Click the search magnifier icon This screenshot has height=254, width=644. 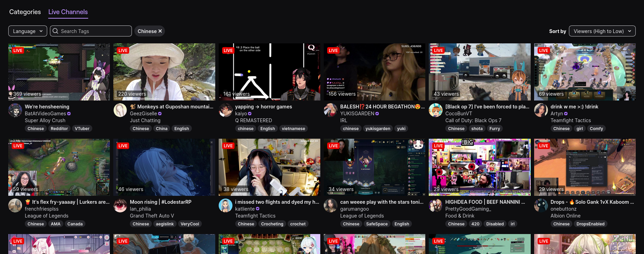pyautogui.click(x=55, y=31)
